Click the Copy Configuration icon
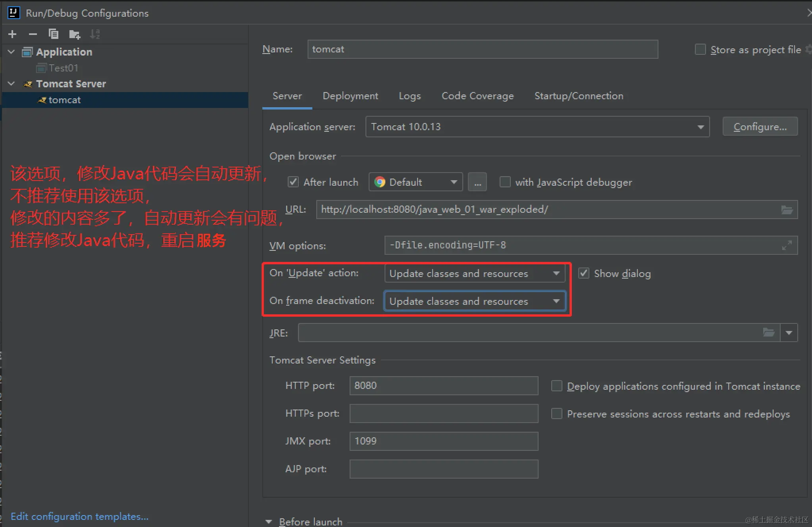Viewport: 812px width, 527px height. click(x=53, y=34)
